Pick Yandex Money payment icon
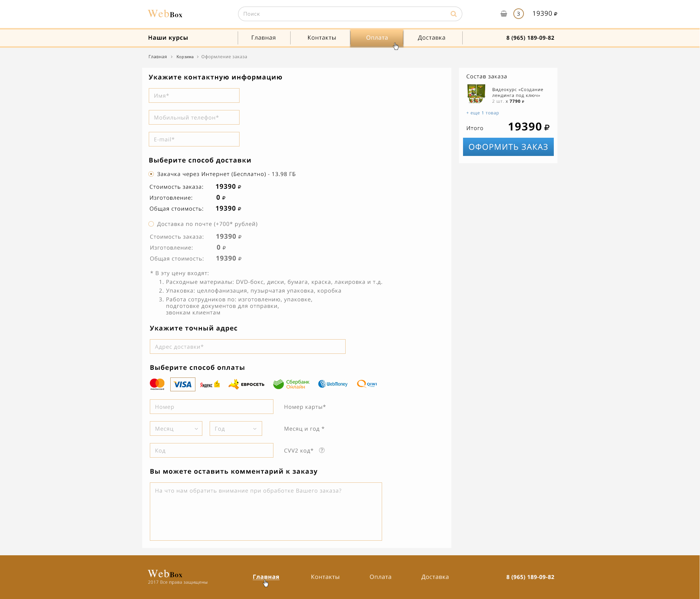 click(x=210, y=384)
